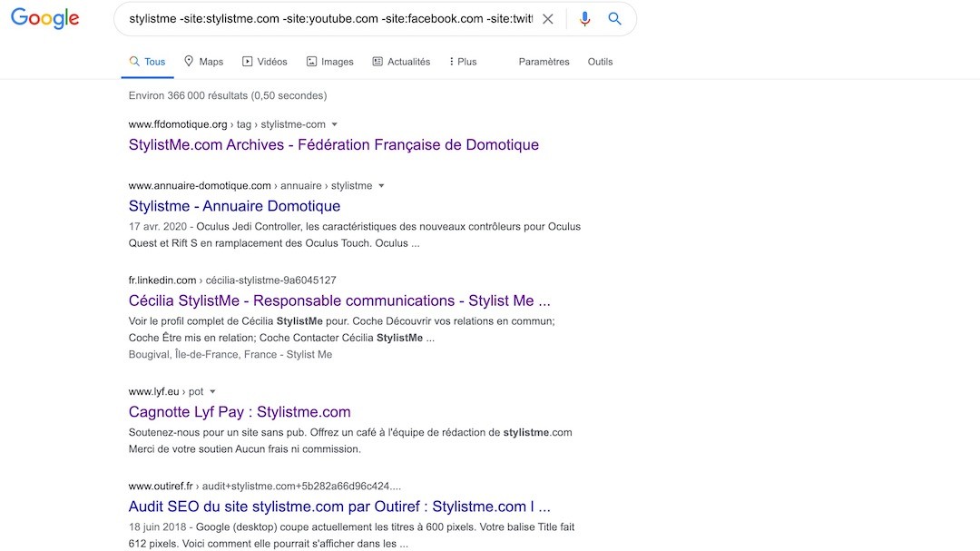980x551 pixels.
Task: Switch to the Vidéos tab
Action: (265, 62)
